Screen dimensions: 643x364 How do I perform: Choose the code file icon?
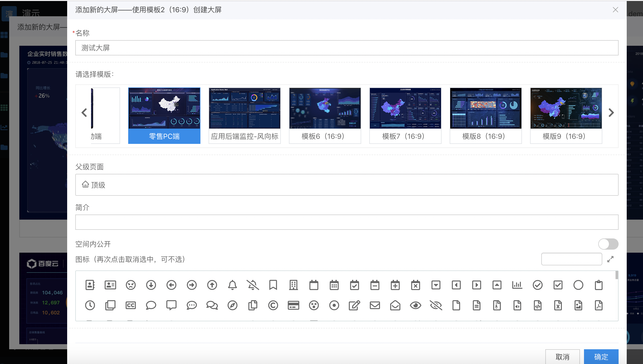coord(538,305)
